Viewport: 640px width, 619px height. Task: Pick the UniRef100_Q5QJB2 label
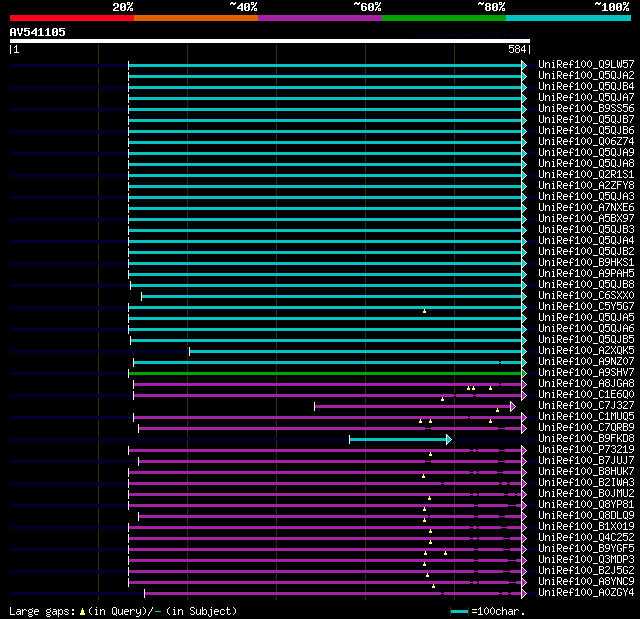click(586, 252)
